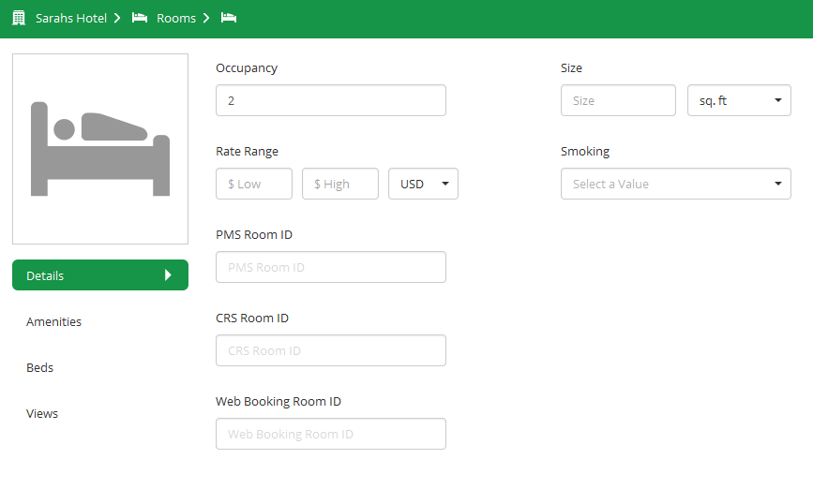Click the Size label
The image size is (813, 504).
[x=571, y=67]
